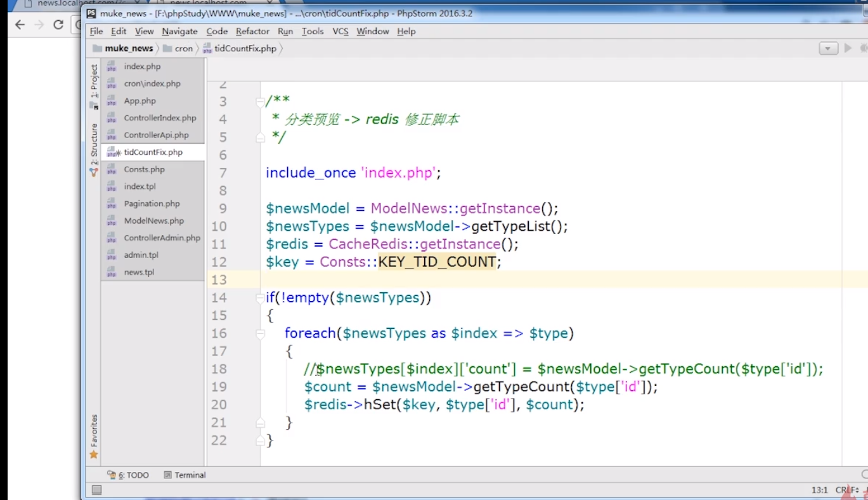Switch to Pagination.php in the file list
The height and width of the screenshot is (500, 868).
point(152,203)
